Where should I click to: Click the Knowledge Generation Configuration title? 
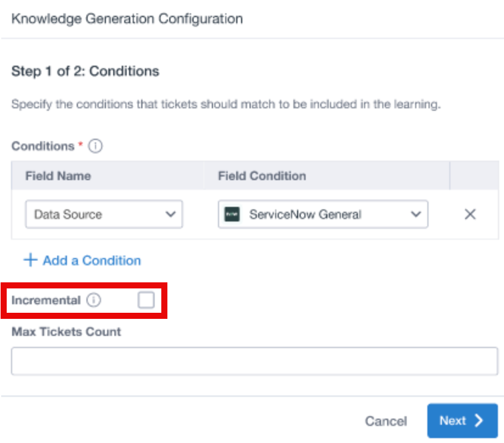(x=127, y=19)
